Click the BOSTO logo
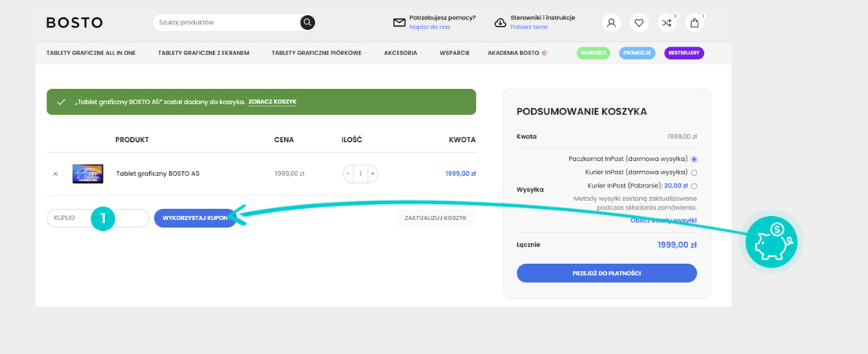 click(x=74, y=23)
